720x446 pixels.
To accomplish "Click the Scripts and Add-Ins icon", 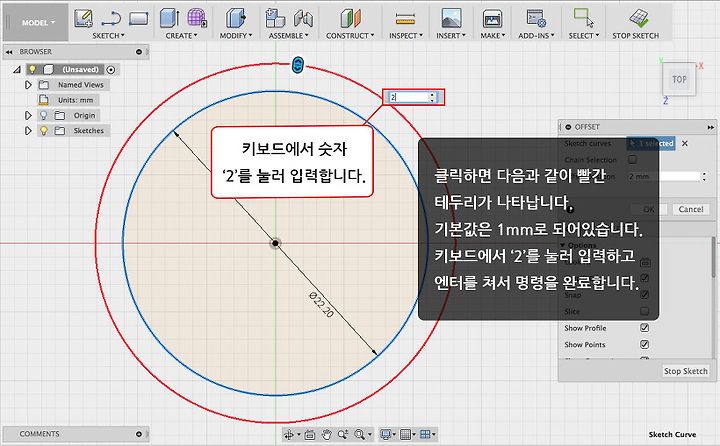I will point(536,19).
